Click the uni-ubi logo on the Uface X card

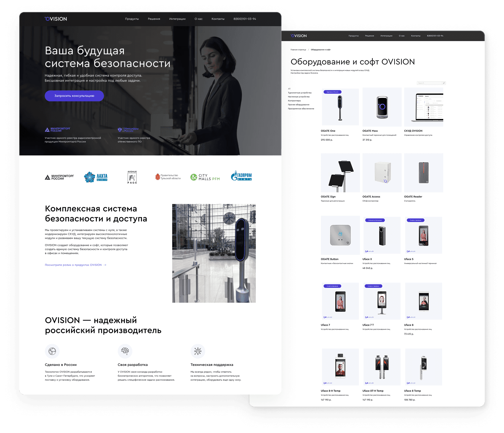pyautogui.click(x=369, y=251)
